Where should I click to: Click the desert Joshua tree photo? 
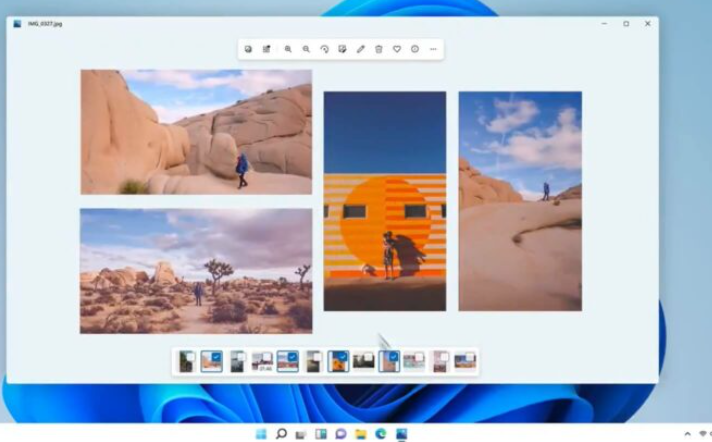[196, 271]
